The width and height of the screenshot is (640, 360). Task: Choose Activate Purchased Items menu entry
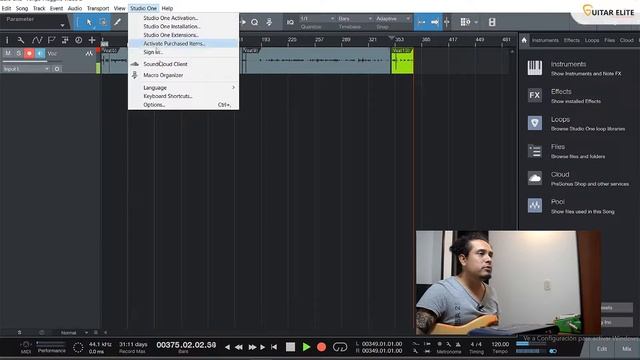(x=183, y=43)
